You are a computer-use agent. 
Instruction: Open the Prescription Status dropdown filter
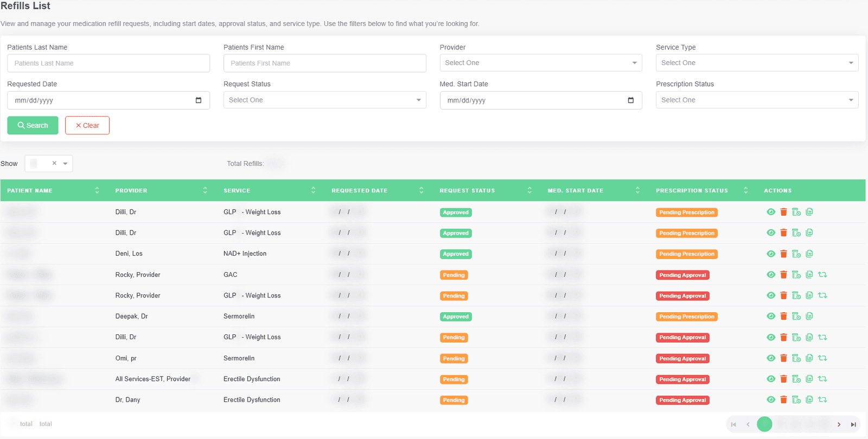757,100
